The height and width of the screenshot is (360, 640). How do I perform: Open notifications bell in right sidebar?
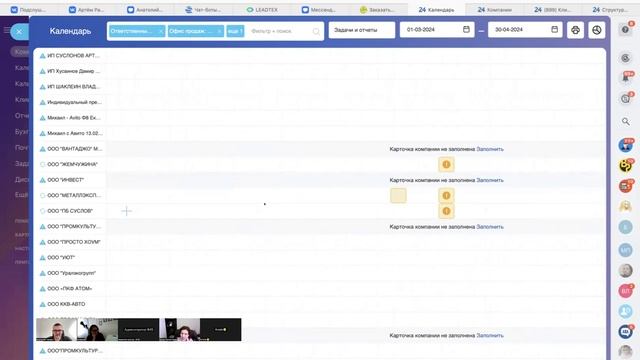coord(625,78)
